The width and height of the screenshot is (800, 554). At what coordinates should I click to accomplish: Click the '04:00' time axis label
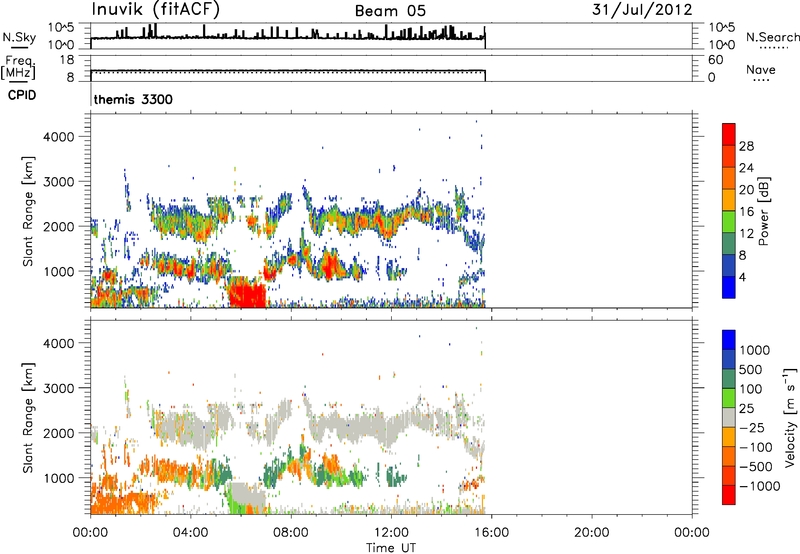click(x=191, y=533)
